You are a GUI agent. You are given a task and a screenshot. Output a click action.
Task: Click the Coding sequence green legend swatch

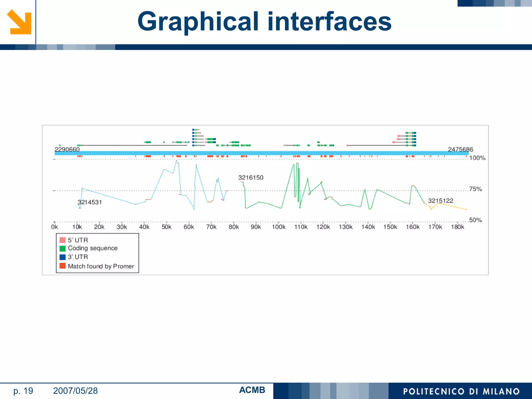pyautogui.click(x=62, y=248)
